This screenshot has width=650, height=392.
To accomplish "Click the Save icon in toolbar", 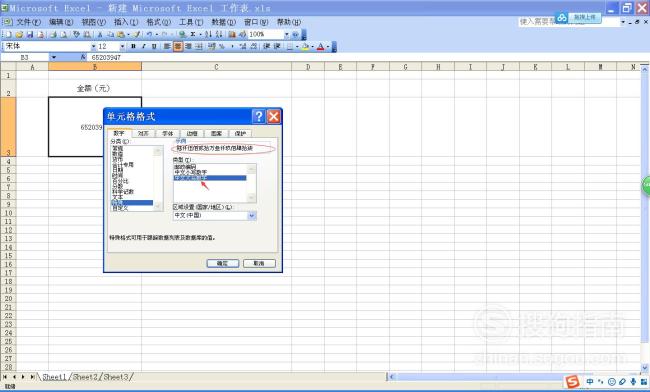I will coord(30,34).
